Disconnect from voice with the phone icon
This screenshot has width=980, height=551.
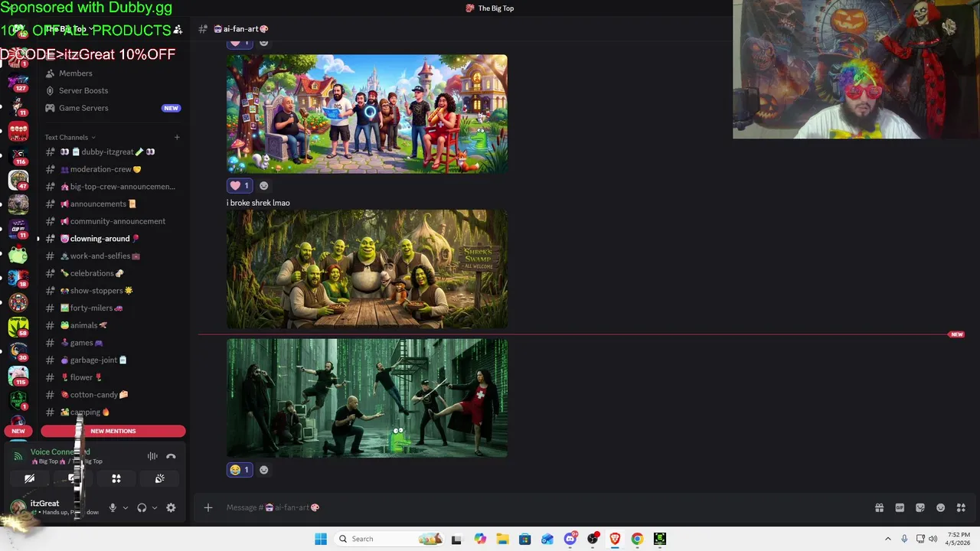click(171, 456)
